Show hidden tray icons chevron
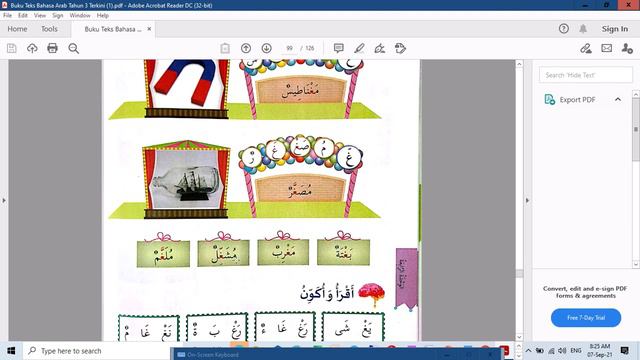640x360 pixels. click(x=528, y=351)
